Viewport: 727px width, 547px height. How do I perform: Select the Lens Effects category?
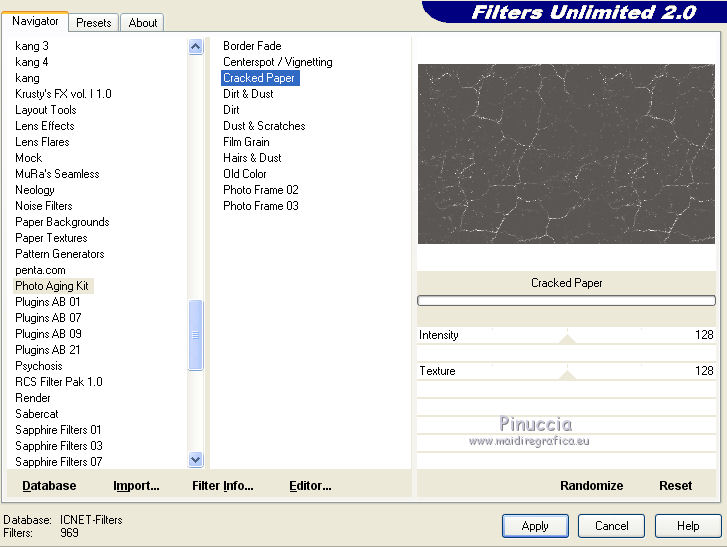[x=45, y=126]
